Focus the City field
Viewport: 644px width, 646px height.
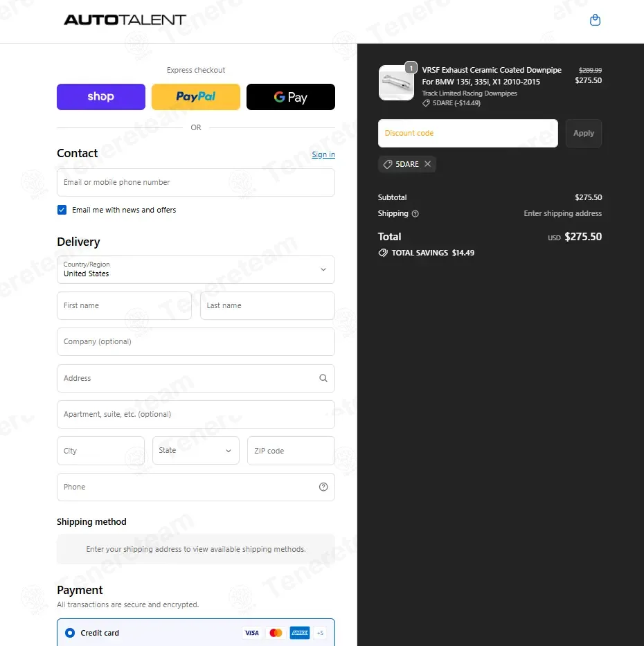(x=100, y=451)
